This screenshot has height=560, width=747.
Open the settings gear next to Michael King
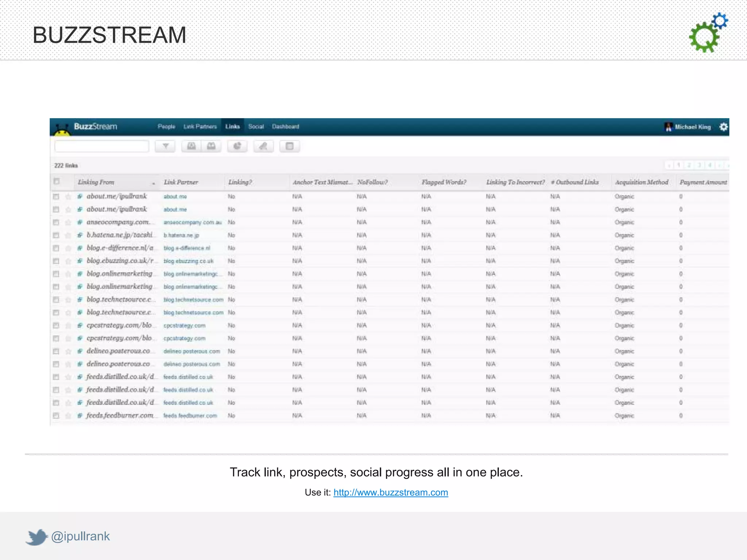[724, 127]
